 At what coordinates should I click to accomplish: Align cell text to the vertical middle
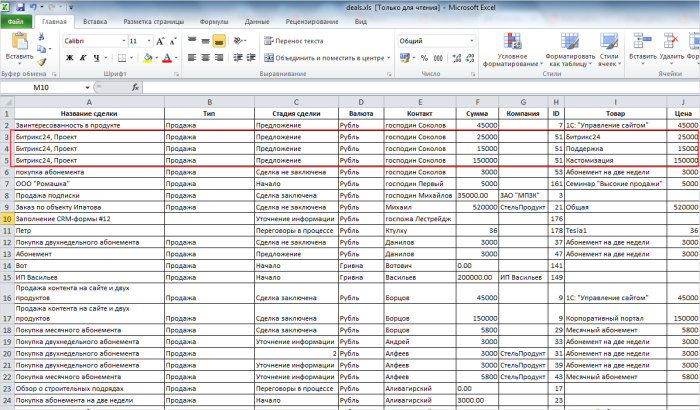pos(205,41)
